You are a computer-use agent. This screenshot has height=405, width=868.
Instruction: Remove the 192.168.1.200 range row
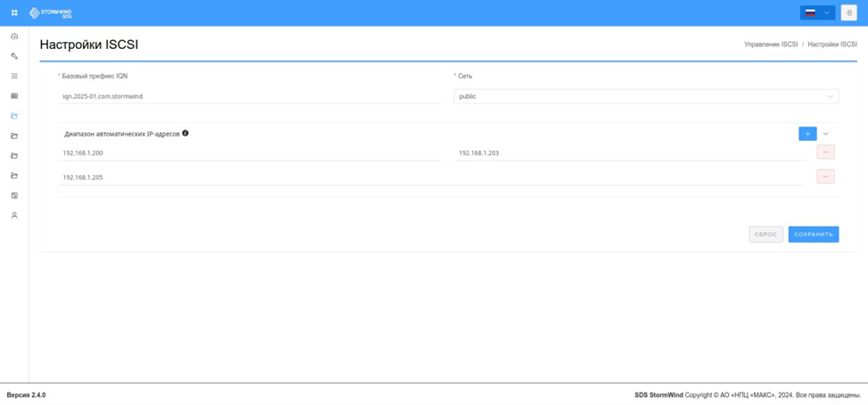click(x=825, y=152)
